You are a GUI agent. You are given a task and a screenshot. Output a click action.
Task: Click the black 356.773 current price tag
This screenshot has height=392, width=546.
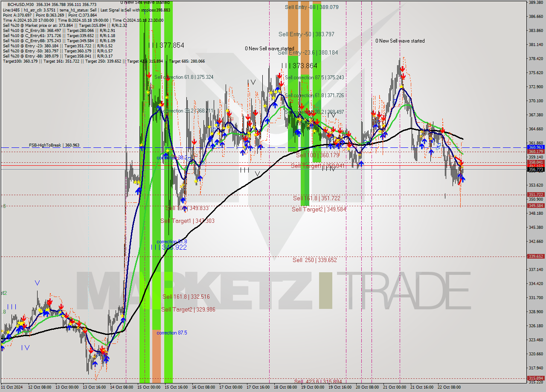[536, 169]
